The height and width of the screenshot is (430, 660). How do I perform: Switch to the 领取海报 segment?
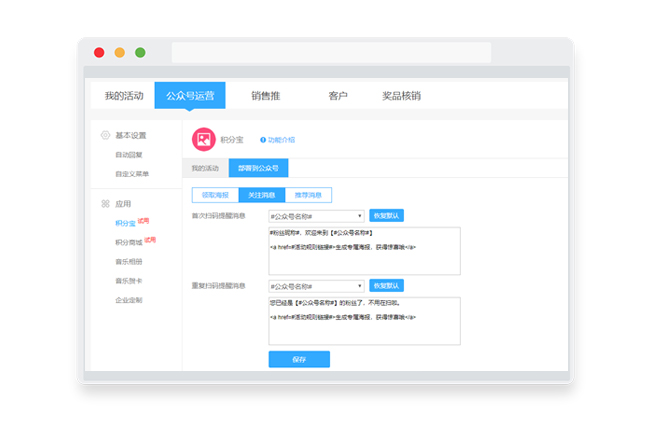tap(215, 195)
